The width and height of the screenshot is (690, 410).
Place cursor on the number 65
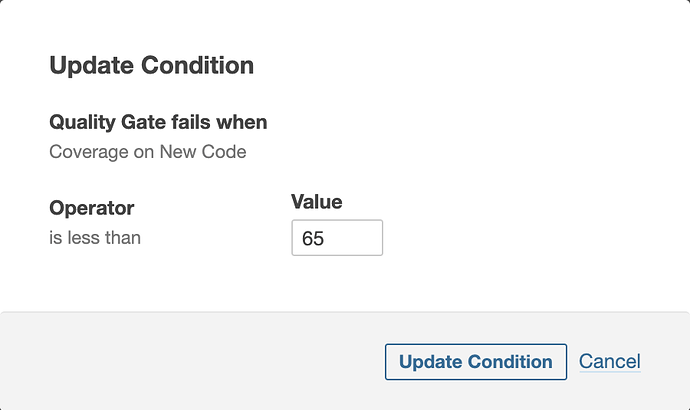[313, 240]
